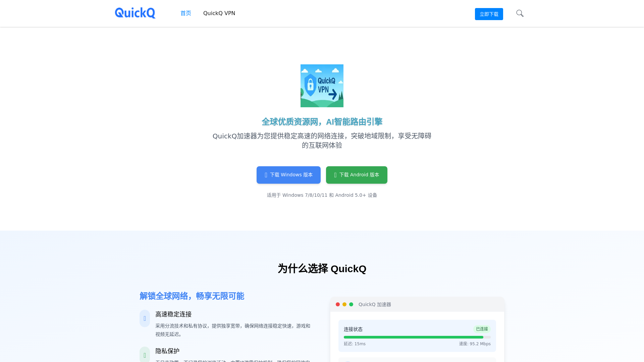This screenshot has width=644, height=362.
Task: Click the 速度: 95.2 Mbps text
Action: (475, 344)
